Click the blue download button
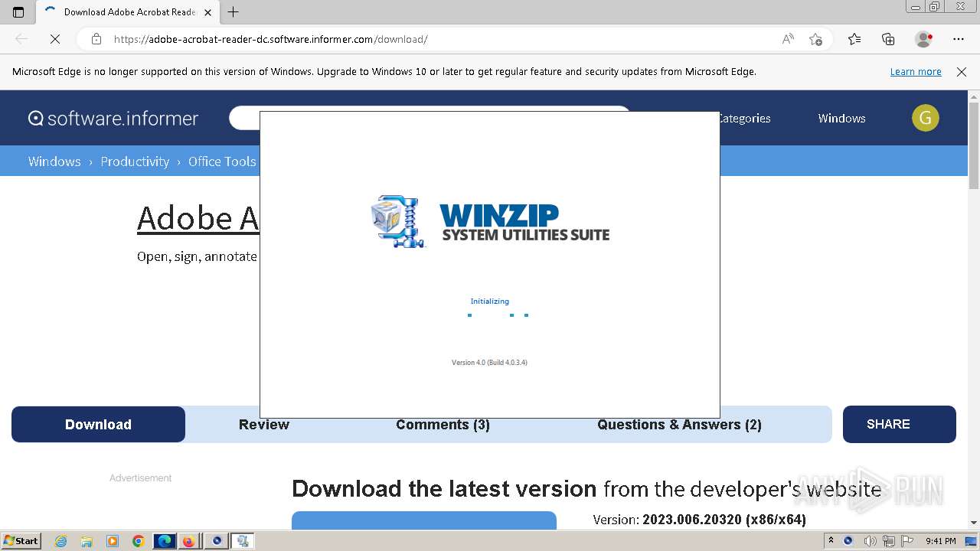This screenshot has width=980, height=551. [x=423, y=520]
